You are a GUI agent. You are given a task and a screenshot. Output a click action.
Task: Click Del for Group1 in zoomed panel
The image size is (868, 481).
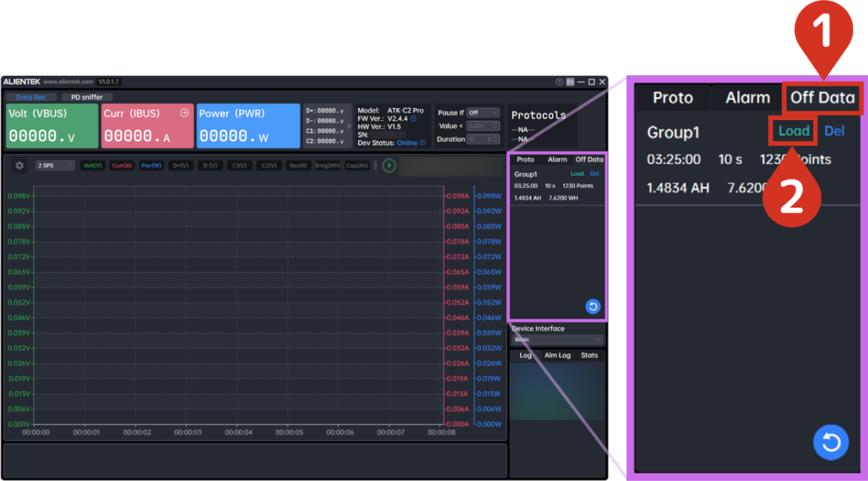(834, 132)
